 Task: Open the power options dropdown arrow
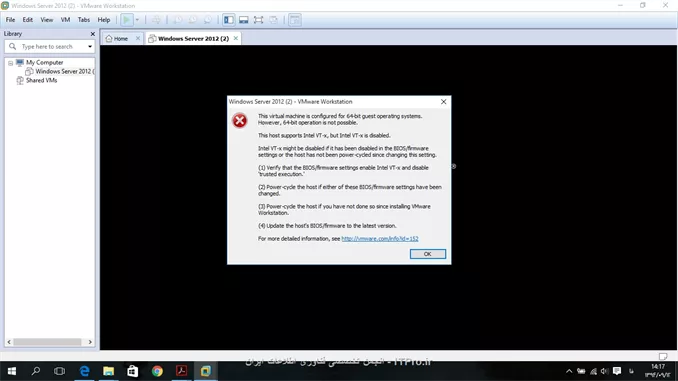(137, 20)
